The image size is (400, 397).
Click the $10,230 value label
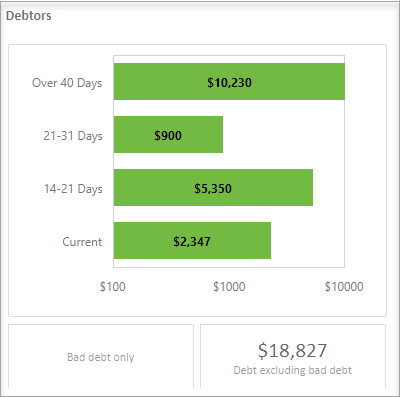229,83
